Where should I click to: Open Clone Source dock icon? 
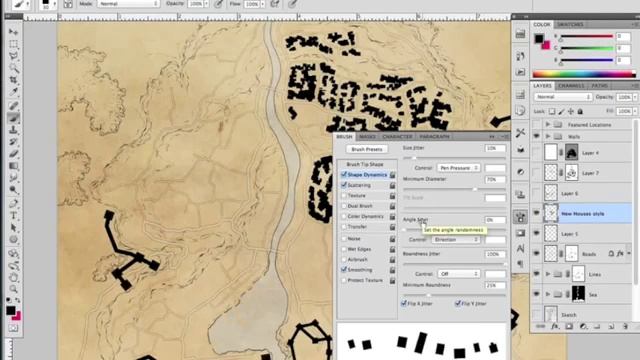tap(520, 195)
